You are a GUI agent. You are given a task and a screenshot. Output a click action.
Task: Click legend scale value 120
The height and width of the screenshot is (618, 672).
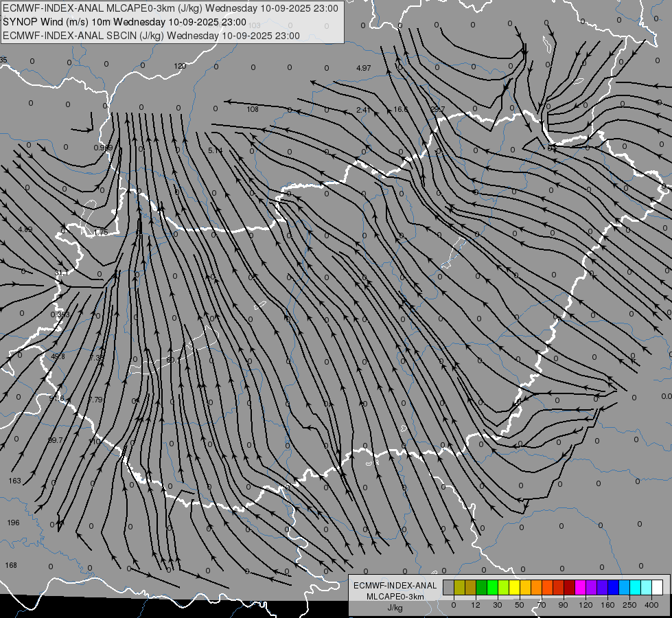coord(586,605)
